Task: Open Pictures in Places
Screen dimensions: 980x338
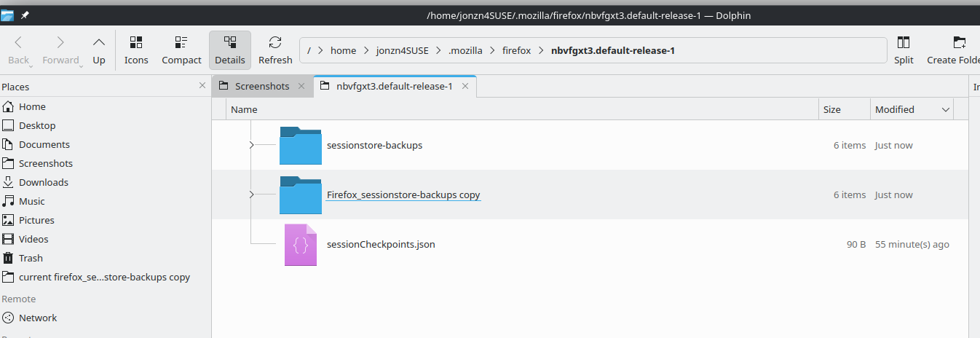Action: (x=106, y=220)
